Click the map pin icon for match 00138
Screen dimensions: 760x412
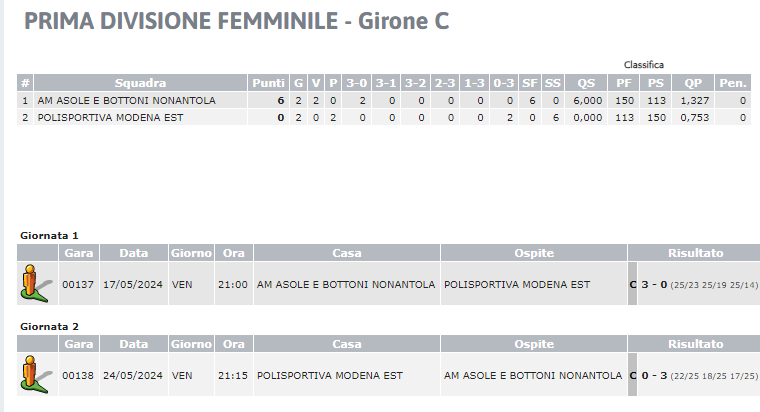click(36, 375)
